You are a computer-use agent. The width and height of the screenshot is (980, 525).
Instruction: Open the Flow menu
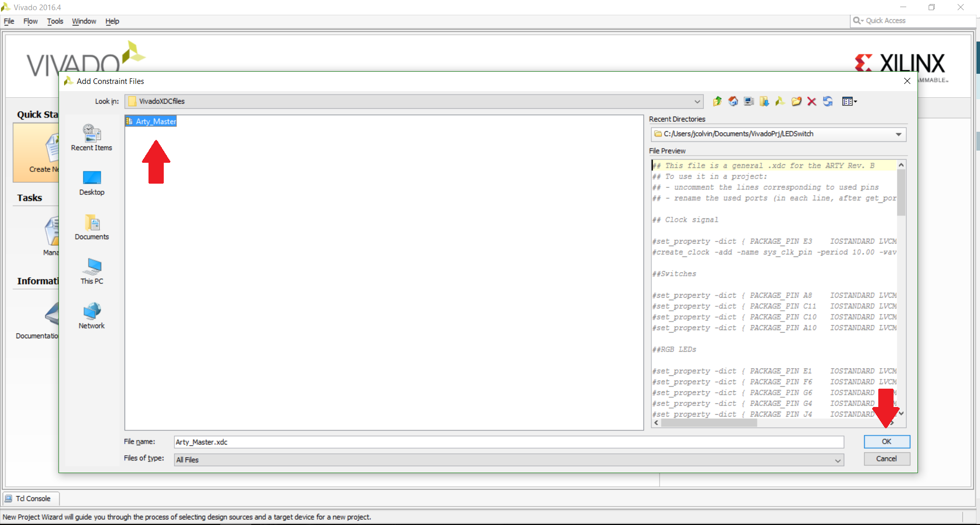point(31,21)
